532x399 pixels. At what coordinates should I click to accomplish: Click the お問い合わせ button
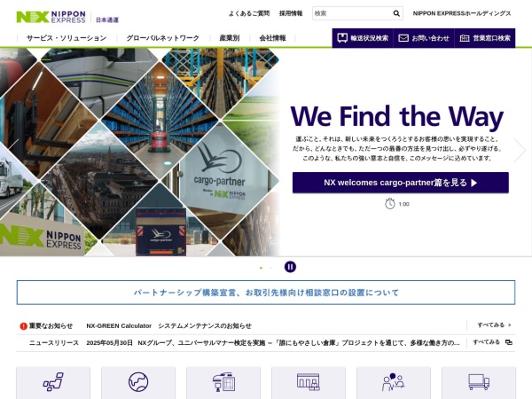[424, 38]
